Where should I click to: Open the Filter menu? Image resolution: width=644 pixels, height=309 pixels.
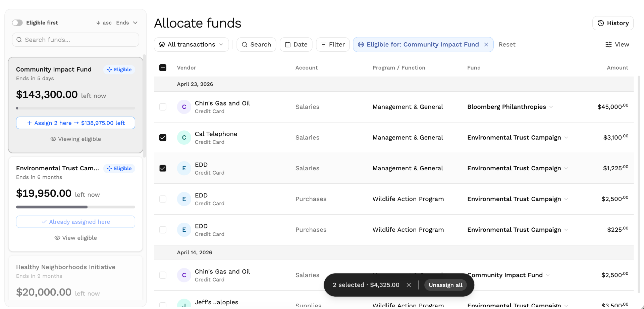[x=333, y=44]
